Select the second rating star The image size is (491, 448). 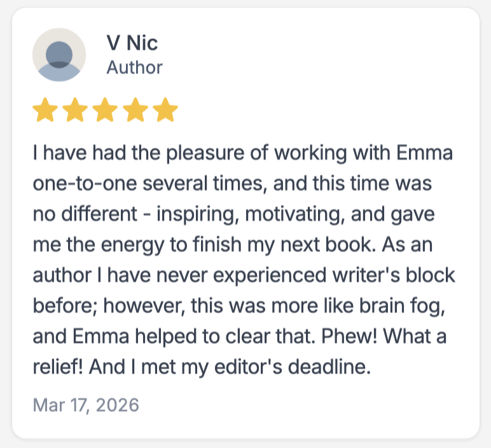pyautogui.click(x=75, y=110)
